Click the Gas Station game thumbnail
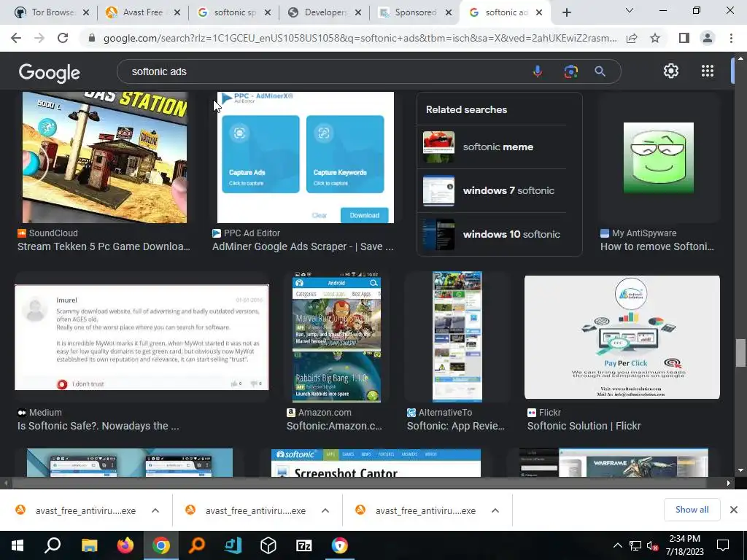Image resolution: width=747 pixels, height=560 pixels. click(104, 157)
